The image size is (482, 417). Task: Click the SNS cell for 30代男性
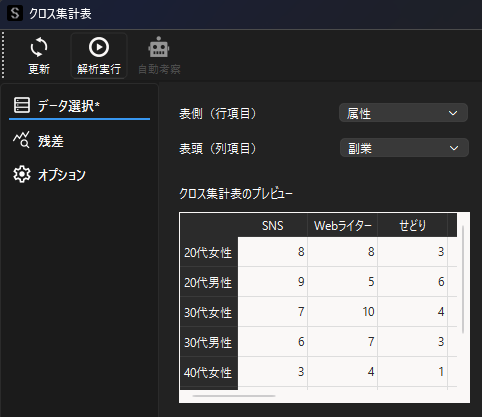click(x=273, y=342)
